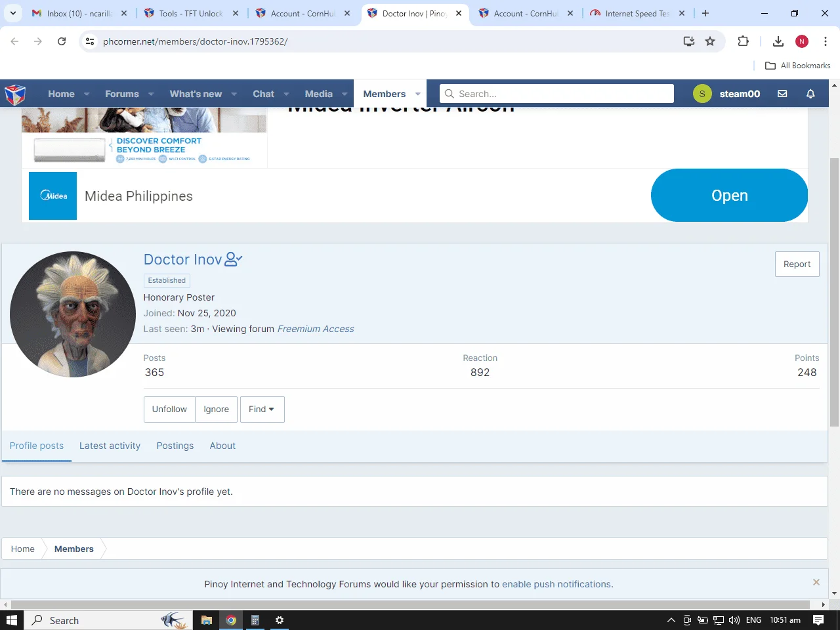This screenshot has height=630, width=840.
Task: Click the site Search input field
Action: click(x=556, y=94)
